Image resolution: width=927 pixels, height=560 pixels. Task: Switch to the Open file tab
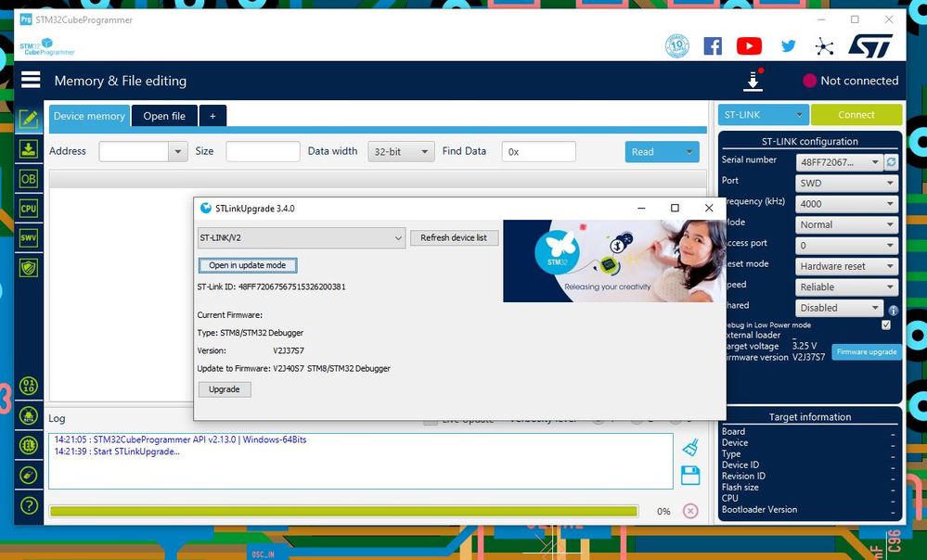[164, 116]
